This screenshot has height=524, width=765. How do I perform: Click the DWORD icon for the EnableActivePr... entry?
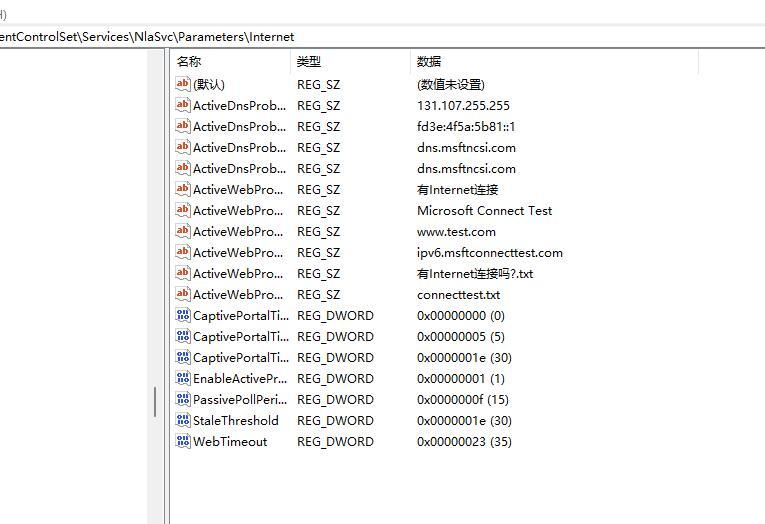(x=183, y=379)
